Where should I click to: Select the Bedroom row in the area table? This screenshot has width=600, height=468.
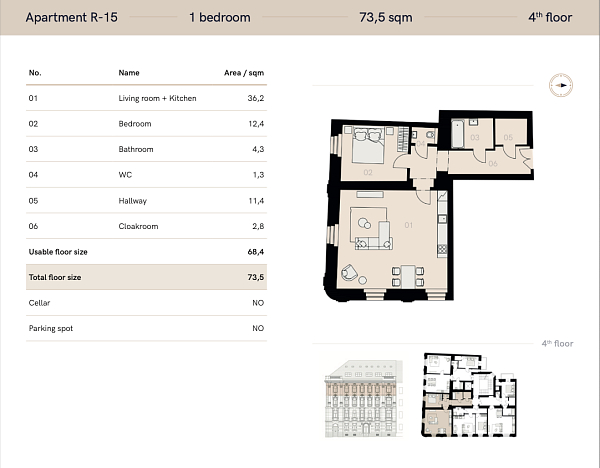[x=146, y=124]
